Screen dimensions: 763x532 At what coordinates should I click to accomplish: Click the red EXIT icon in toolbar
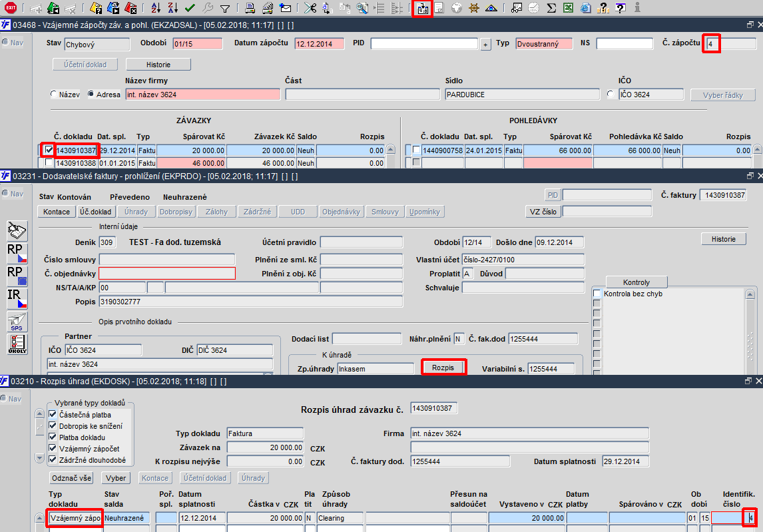pos(10,8)
